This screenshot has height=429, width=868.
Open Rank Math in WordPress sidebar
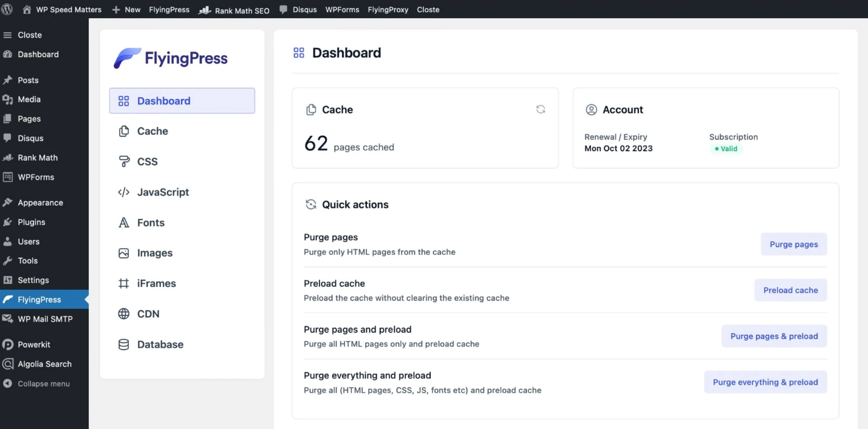[x=44, y=158]
